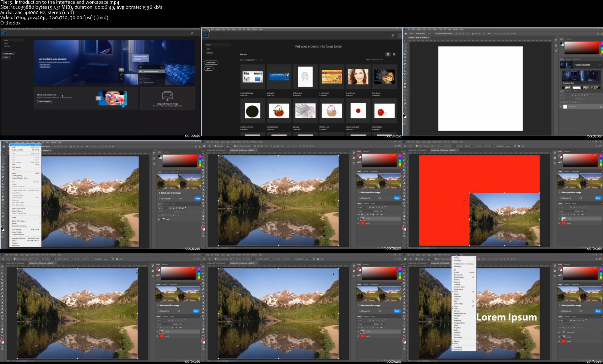Click the search magnifier on the Recent files screen
The height and width of the screenshot is (364, 603).
click(x=393, y=35)
